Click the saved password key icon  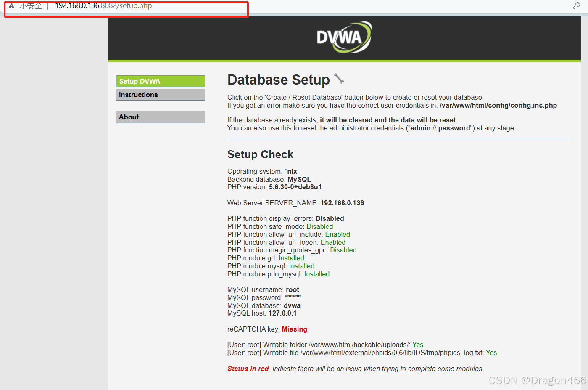[577, 5]
